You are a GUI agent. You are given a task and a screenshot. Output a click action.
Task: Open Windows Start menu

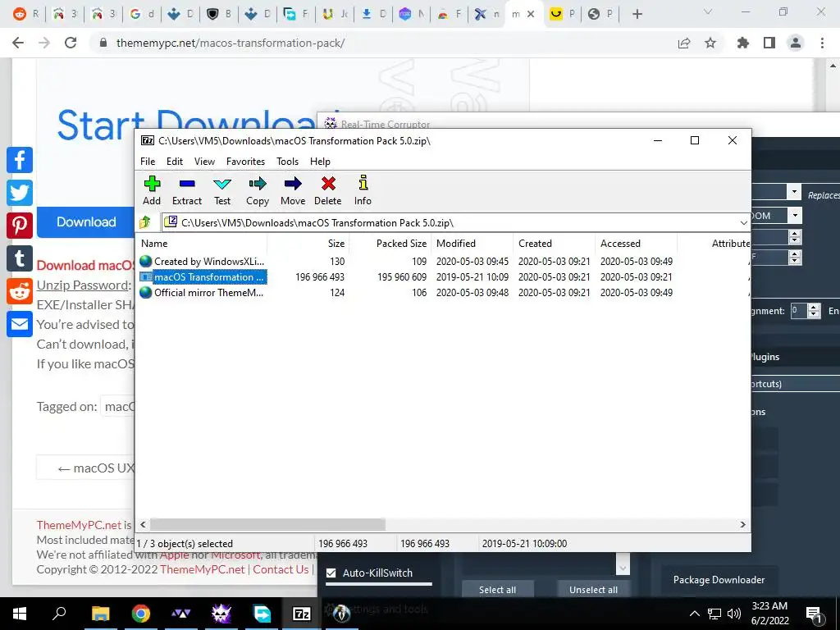tap(20, 614)
